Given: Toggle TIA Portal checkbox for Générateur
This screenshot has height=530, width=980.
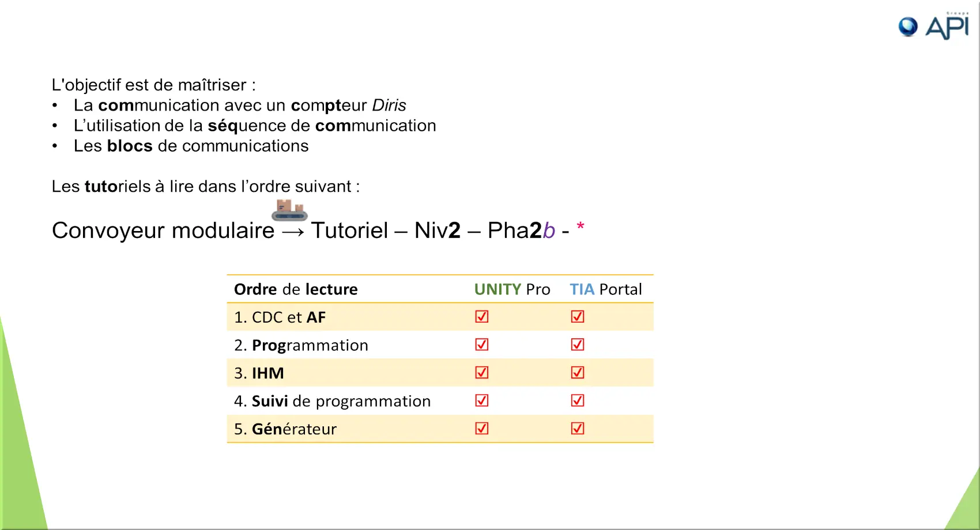Looking at the screenshot, I should click(578, 429).
